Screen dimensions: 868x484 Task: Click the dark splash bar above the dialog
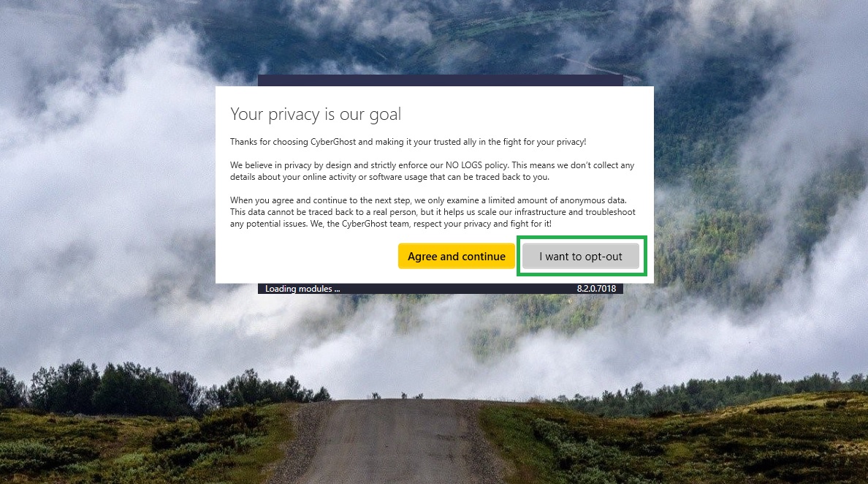click(440, 80)
